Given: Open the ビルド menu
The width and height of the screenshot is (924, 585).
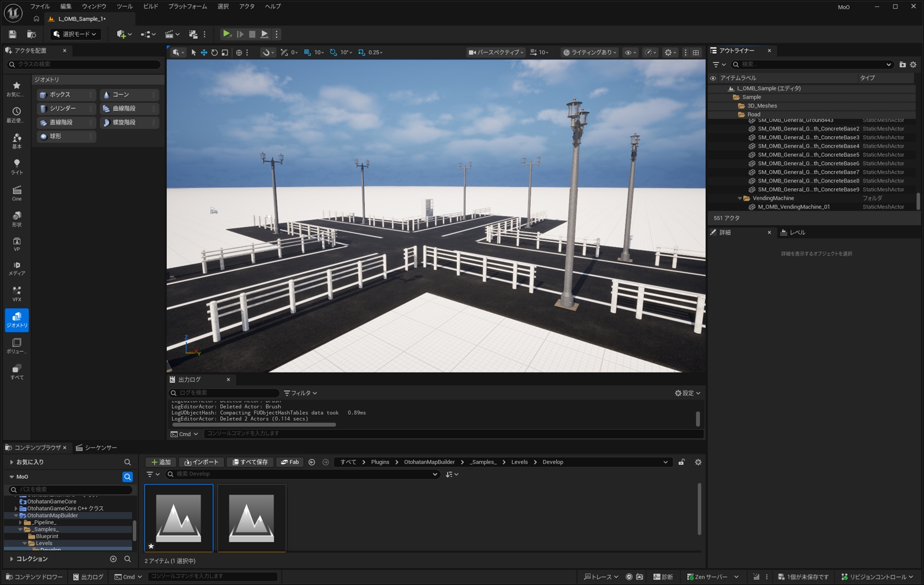Looking at the screenshot, I should (x=151, y=6).
